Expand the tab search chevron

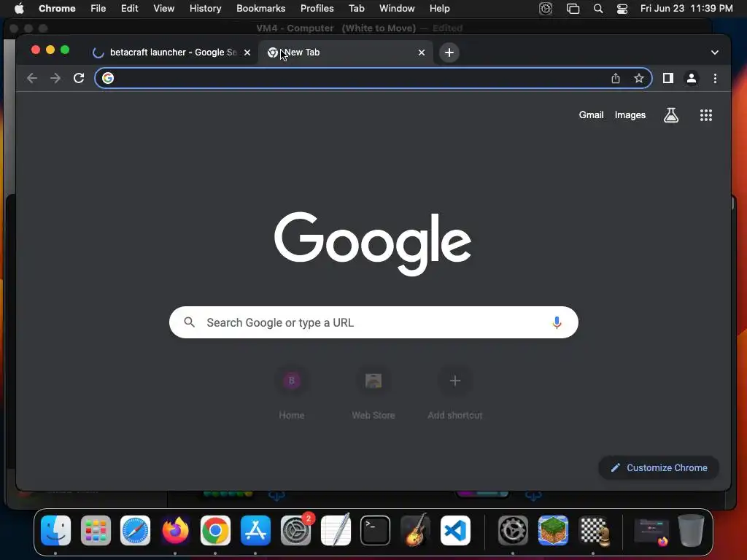click(715, 52)
